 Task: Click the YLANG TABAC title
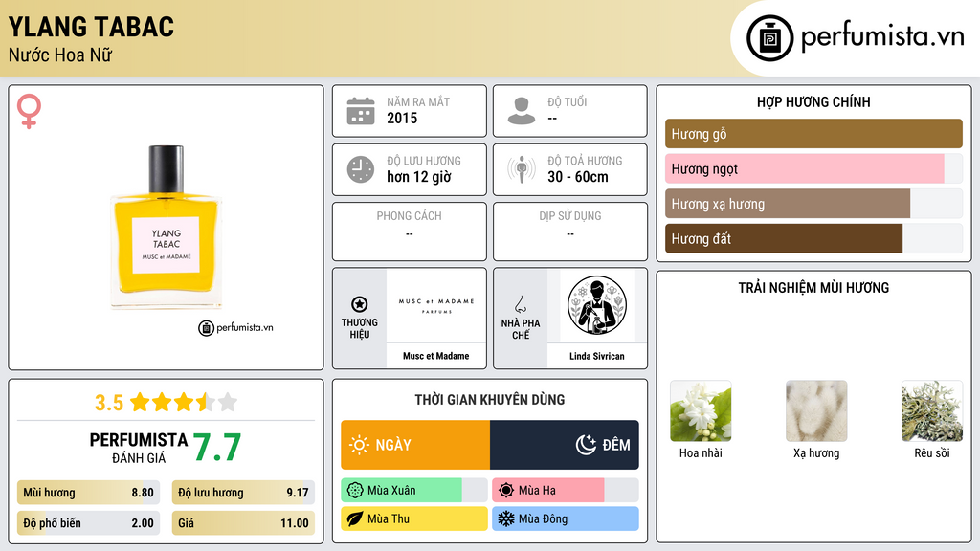(91, 27)
